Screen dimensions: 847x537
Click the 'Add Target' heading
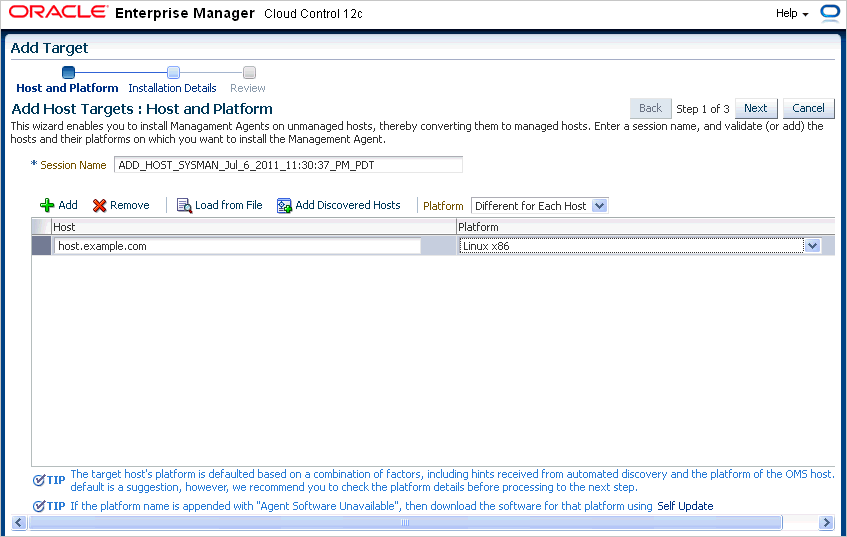pyautogui.click(x=49, y=48)
